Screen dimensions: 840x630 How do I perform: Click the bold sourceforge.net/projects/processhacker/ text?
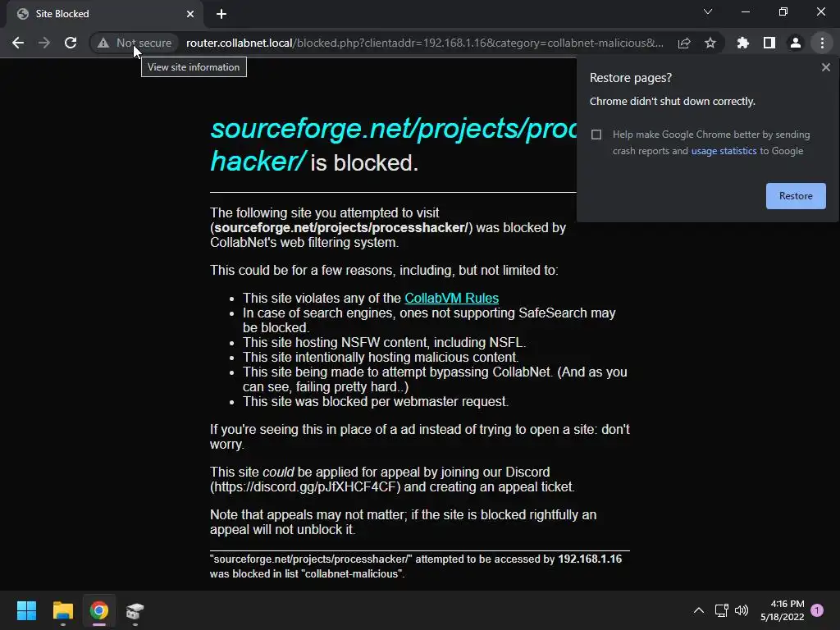[x=341, y=228]
